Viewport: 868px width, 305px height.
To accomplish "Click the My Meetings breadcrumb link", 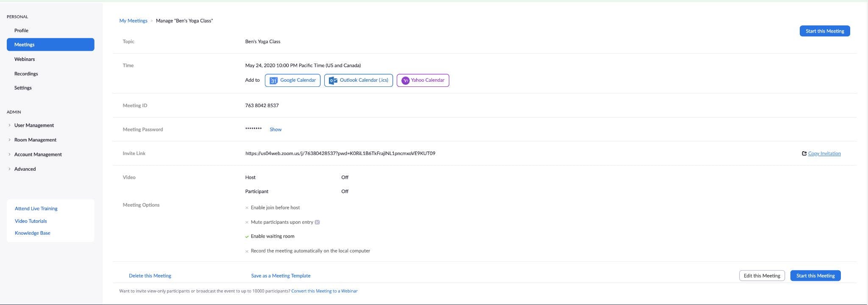I will pyautogui.click(x=133, y=21).
